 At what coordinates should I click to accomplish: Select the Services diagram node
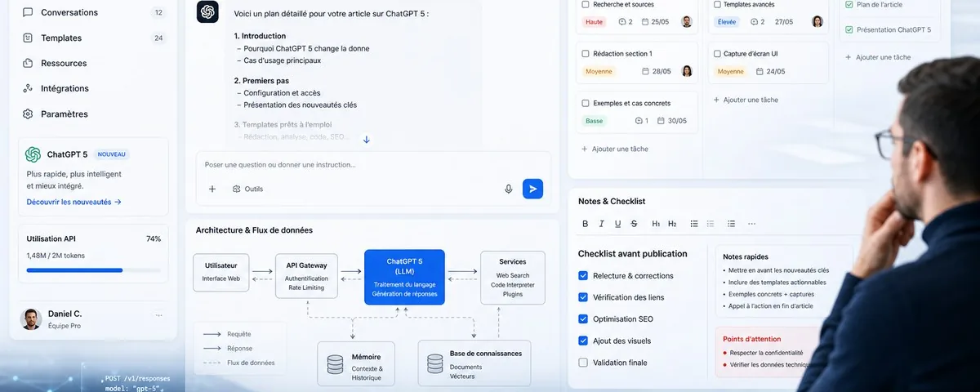point(513,278)
